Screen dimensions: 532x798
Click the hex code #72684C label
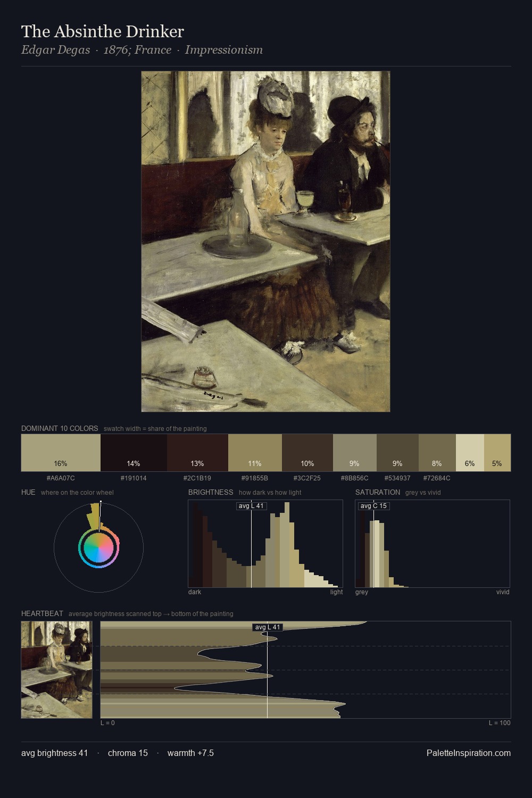coord(437,478)
